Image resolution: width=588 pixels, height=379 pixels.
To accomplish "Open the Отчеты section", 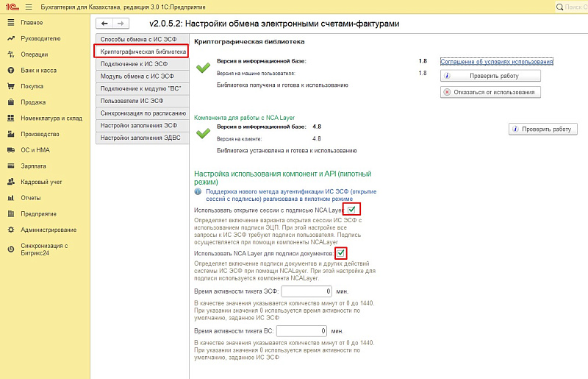I will pos(31,198).
